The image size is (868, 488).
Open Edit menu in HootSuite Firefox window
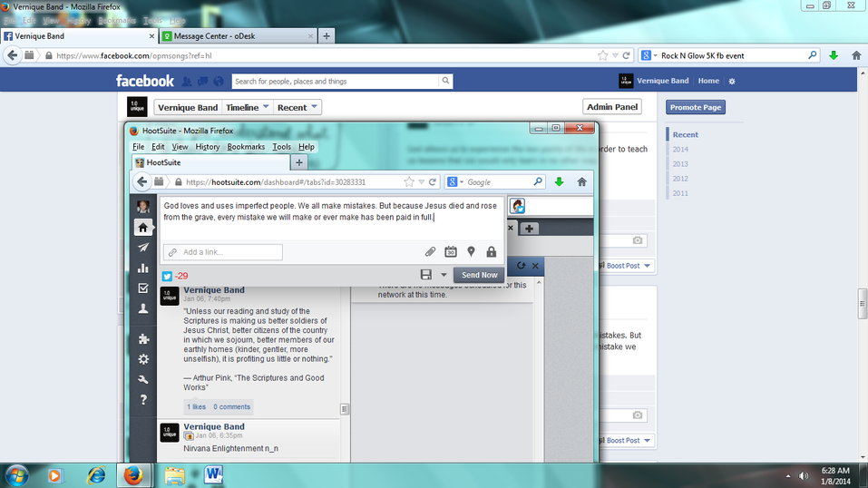click(x=159, y=147)
